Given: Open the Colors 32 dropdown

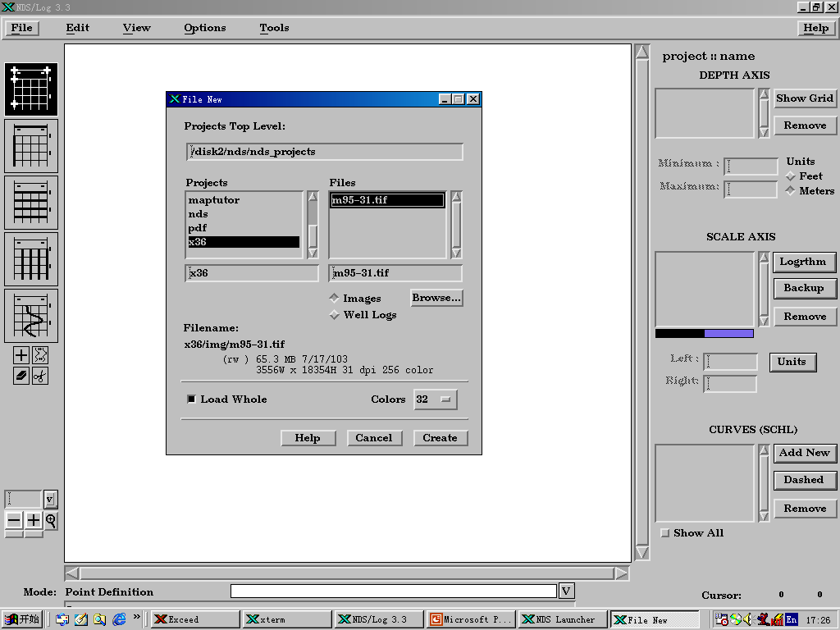Looking at the screenshot, I should [435, 399].
